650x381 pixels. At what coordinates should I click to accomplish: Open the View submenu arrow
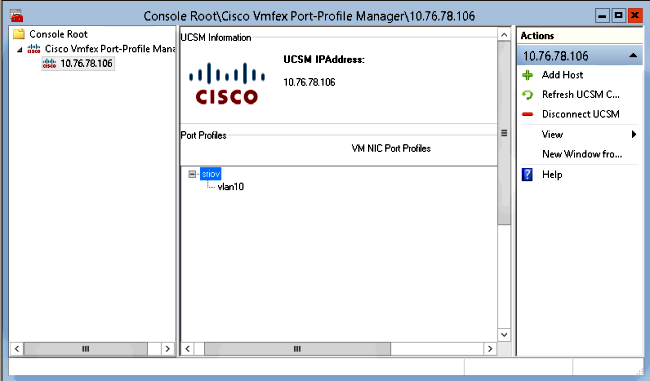634,134
